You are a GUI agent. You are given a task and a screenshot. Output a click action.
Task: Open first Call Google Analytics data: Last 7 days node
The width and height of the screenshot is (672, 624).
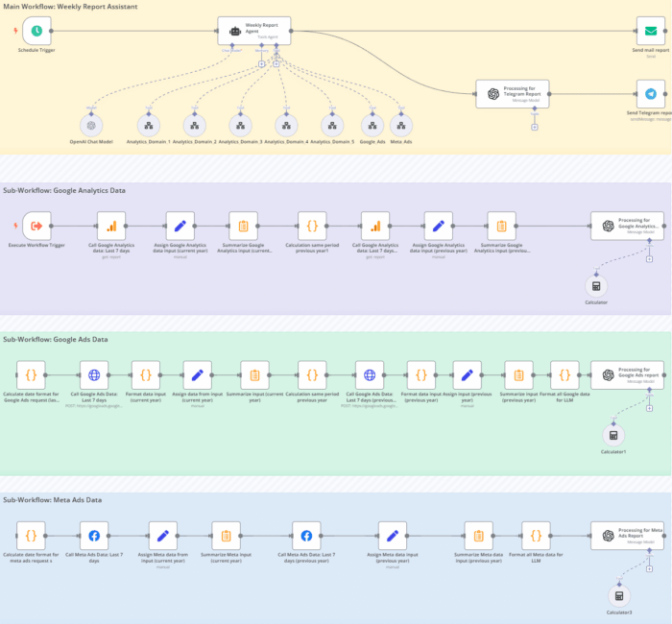tap(111, 226)
